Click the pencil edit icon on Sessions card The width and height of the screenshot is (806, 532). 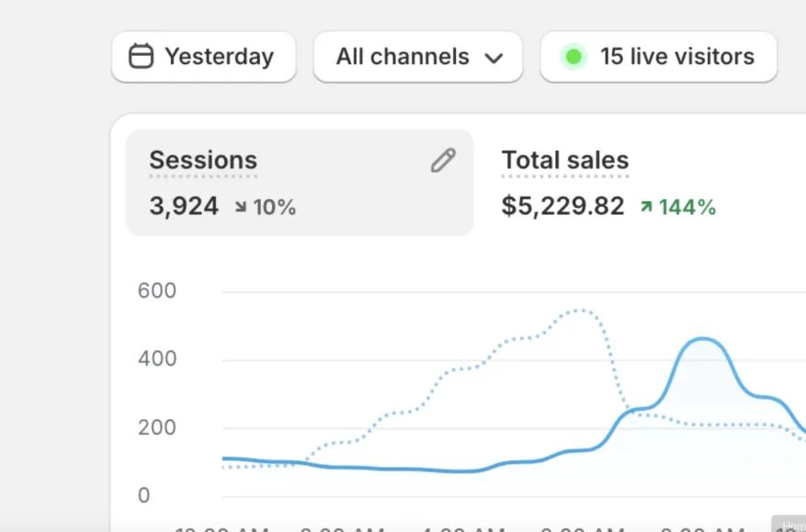443,161
